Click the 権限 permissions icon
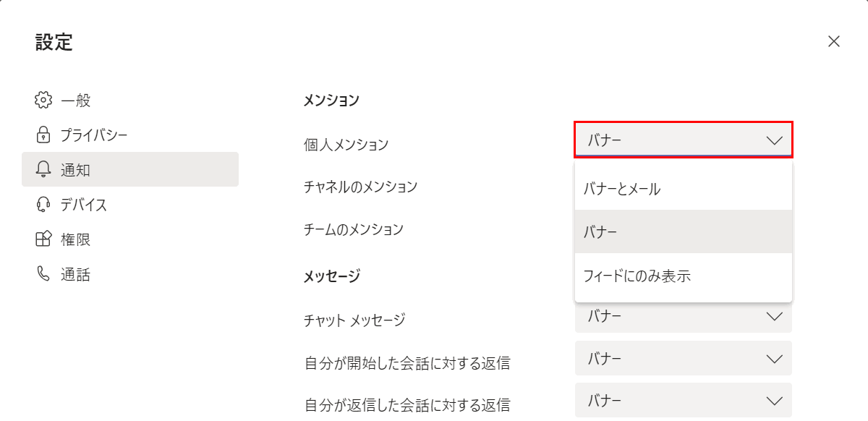The height and width of the screenshot is (421, 868). [43, 239]
